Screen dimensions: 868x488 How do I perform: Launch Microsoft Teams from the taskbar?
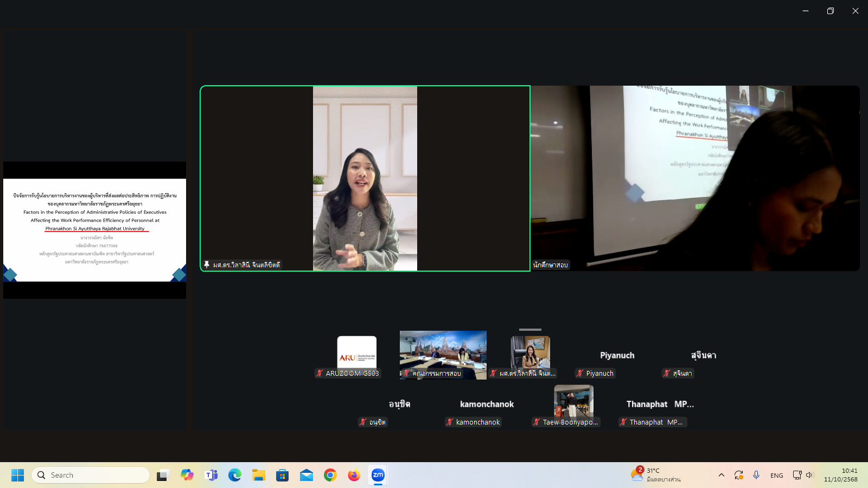(x=211, y=475)
